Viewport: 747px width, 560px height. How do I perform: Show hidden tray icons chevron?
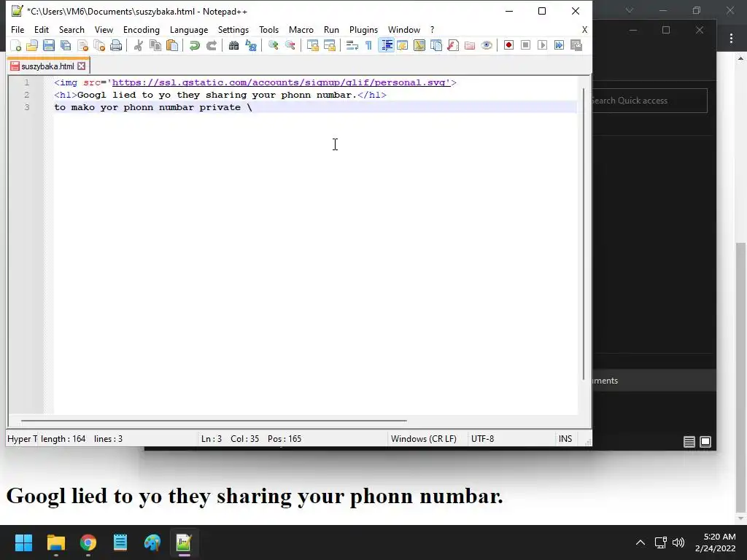point(640,542)
